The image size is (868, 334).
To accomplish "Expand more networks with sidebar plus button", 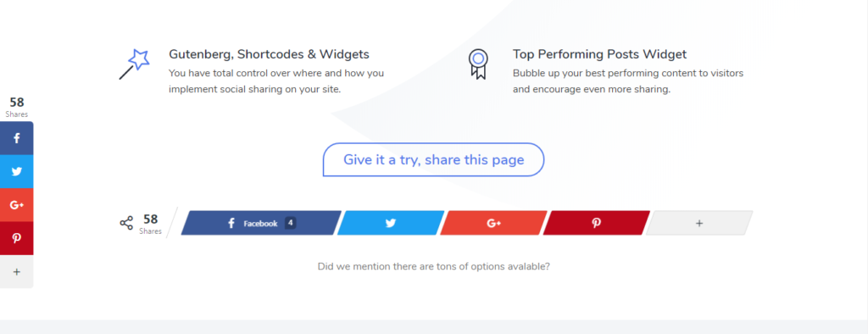I will [17, 271].
